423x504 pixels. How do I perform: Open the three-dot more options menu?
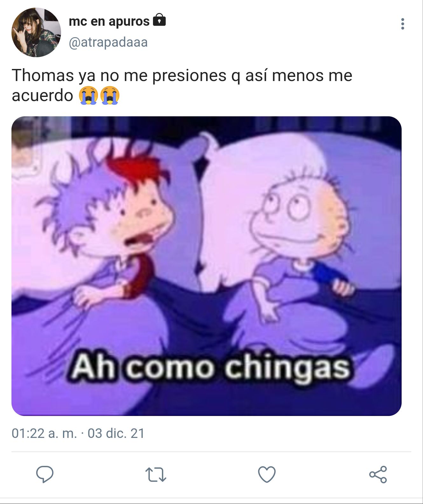[x=403, y=24]
